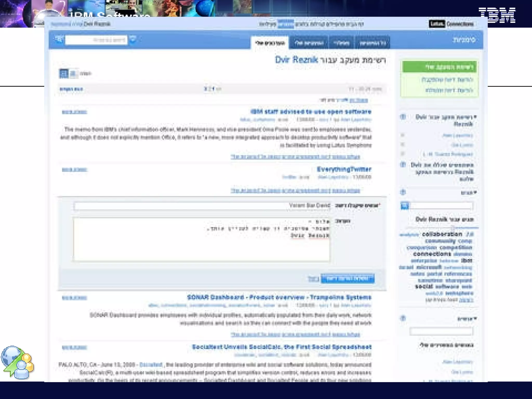Viewport: 532px width, 399px height.
Task: Click the search icon beside the search box
Action: [59, 39]
